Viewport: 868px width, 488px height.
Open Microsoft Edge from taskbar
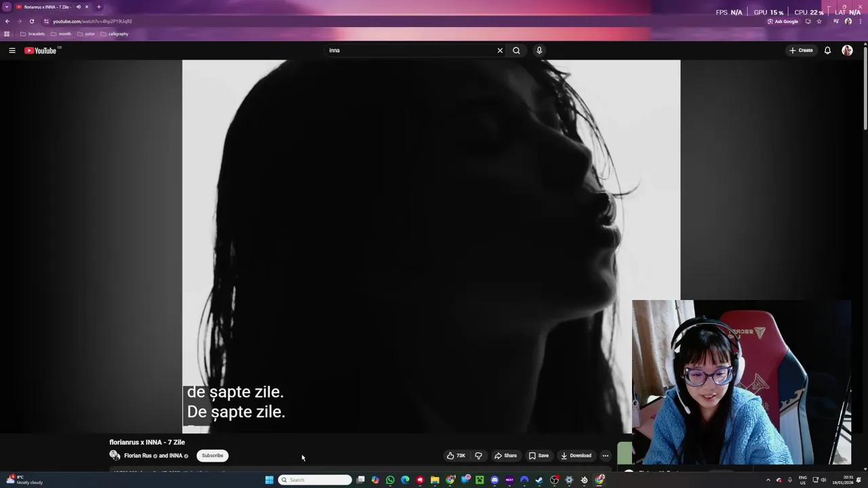tap(405, 480)
